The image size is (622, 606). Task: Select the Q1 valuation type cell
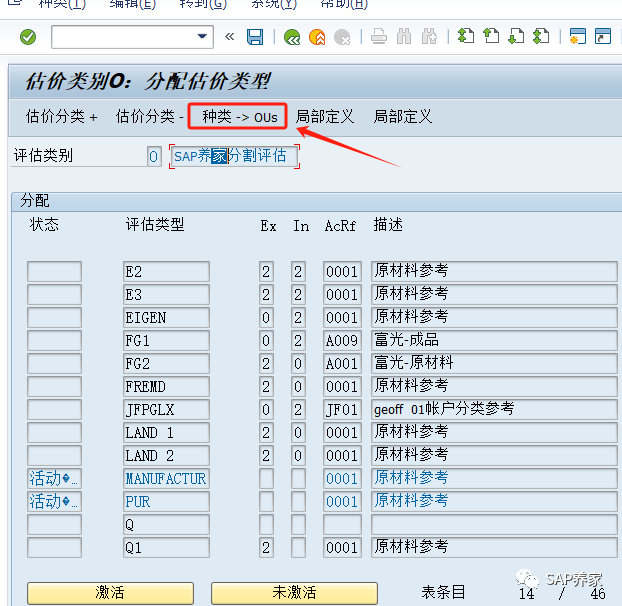(166, 548)
